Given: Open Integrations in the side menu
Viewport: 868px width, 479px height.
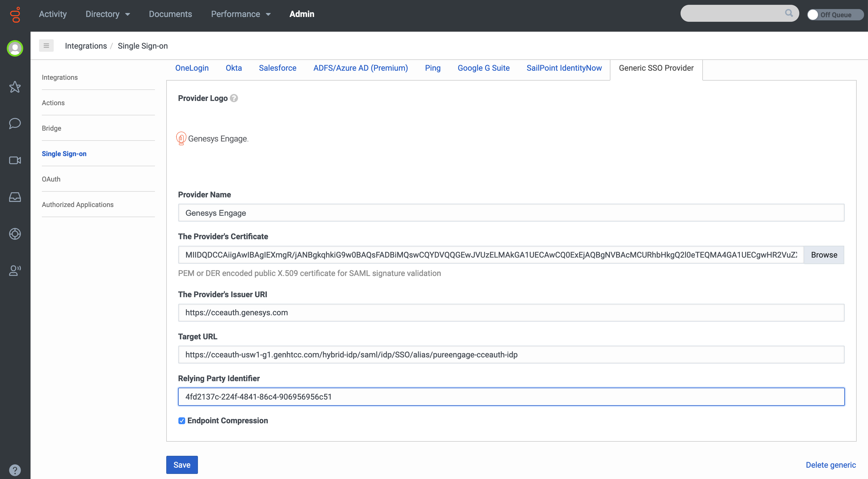Looking at the screenshot, I should (x=60, y=77).
